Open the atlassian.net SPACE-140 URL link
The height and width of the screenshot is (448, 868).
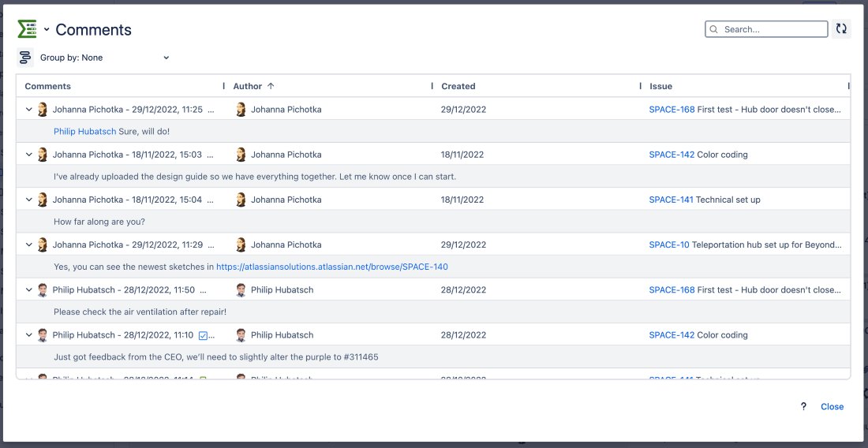tap(331, 267)
